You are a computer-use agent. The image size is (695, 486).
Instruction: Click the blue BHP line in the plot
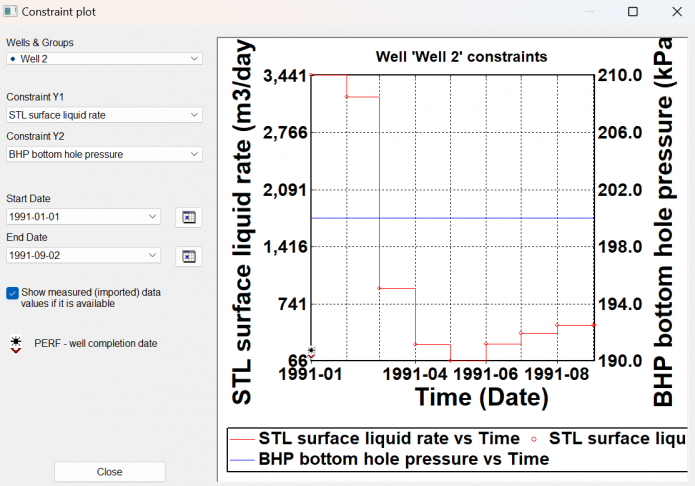click(x=450, y=217)
